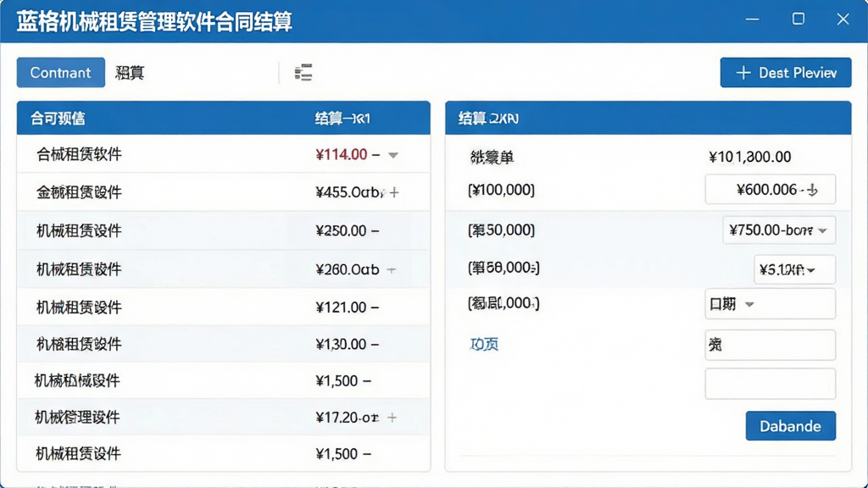Expand dropdown arrow beside ¥114.00
The height and width of the screenshot is (488, 868).
393,155
